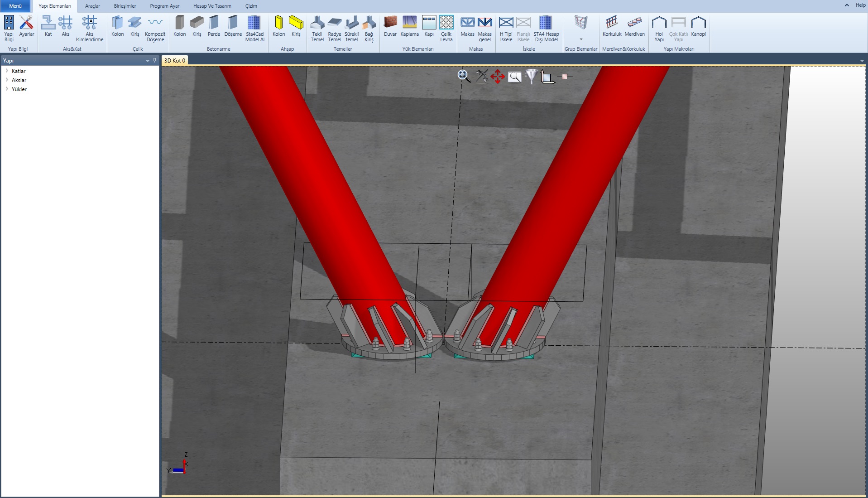
Task: Click the filter funnel icon in viewport
Action: (x=531, y=77)
